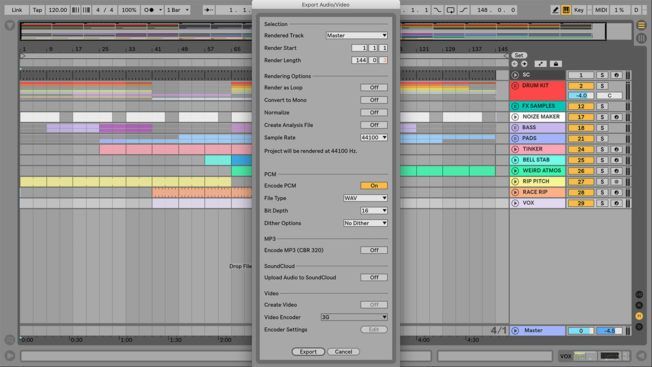Click the 100% global groove amount field
The height and width of the screenshot is (367, 652).
128,10
